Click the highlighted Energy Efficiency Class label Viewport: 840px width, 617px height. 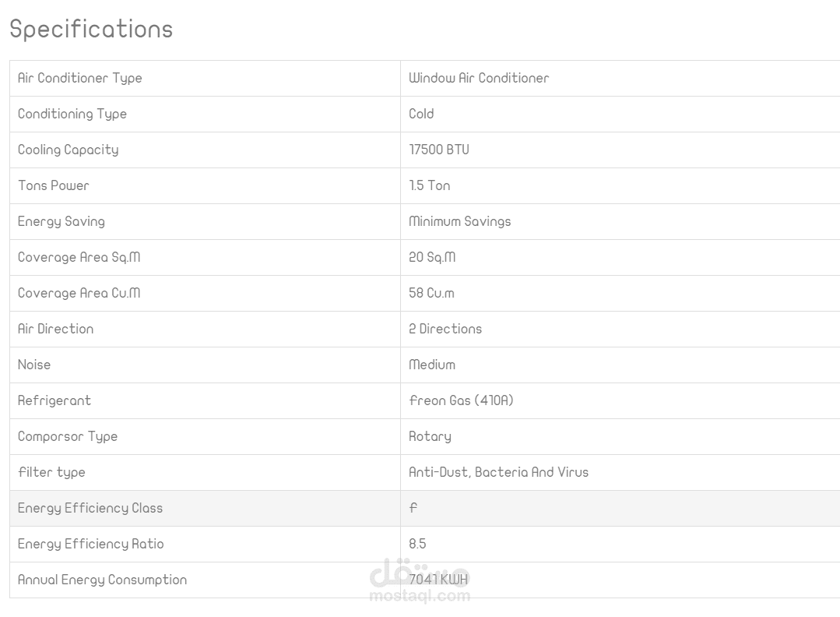pyautogui.click(x=90, y=508)
